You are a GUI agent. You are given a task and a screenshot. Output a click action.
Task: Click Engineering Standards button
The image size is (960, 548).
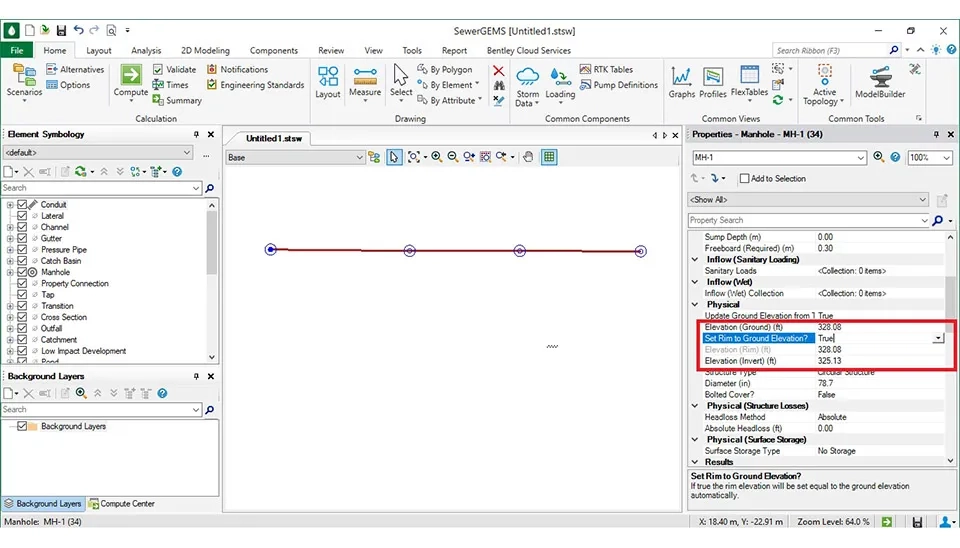click(255, 85)
